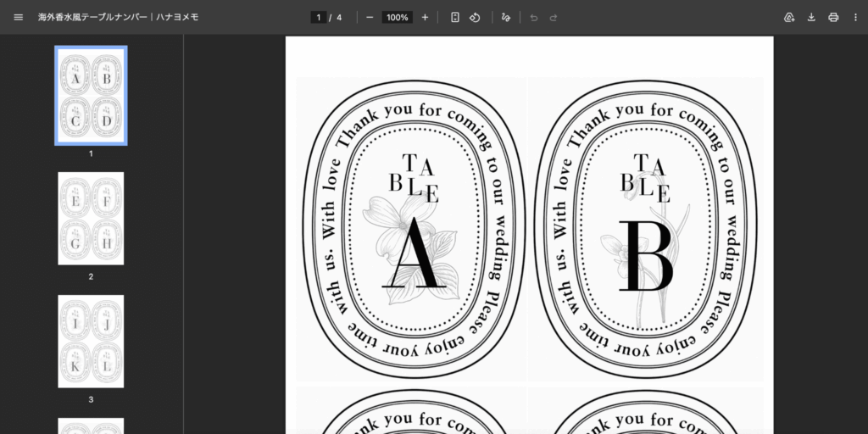Image resolution: width=868 pixels, height=434 pixels.
Task: Click the zoom out minus button
Action: (370, 17)
